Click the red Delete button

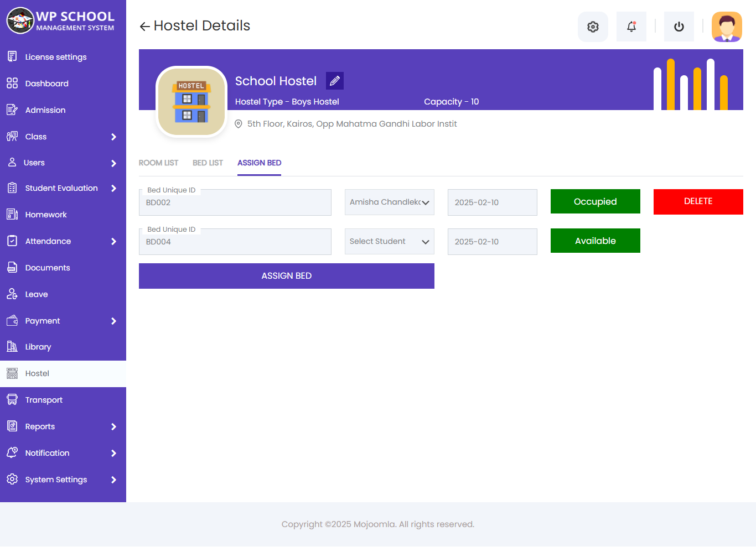(698, 201)
